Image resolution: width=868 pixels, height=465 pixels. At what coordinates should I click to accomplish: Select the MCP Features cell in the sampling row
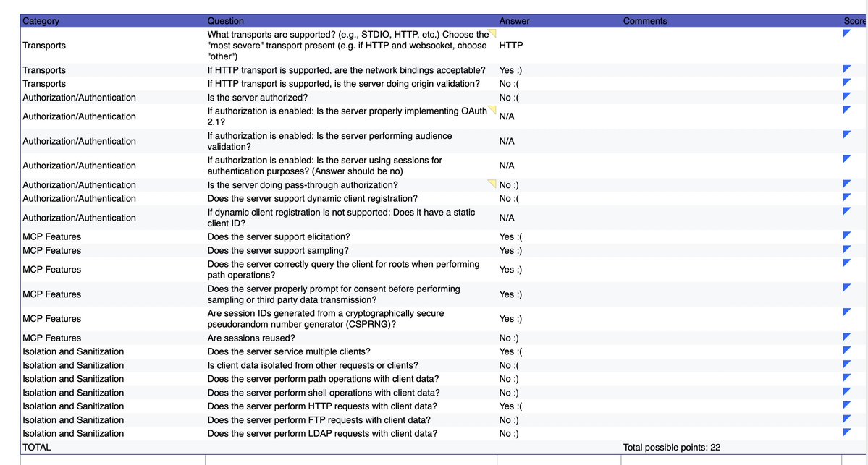click(x=51, y=250)
